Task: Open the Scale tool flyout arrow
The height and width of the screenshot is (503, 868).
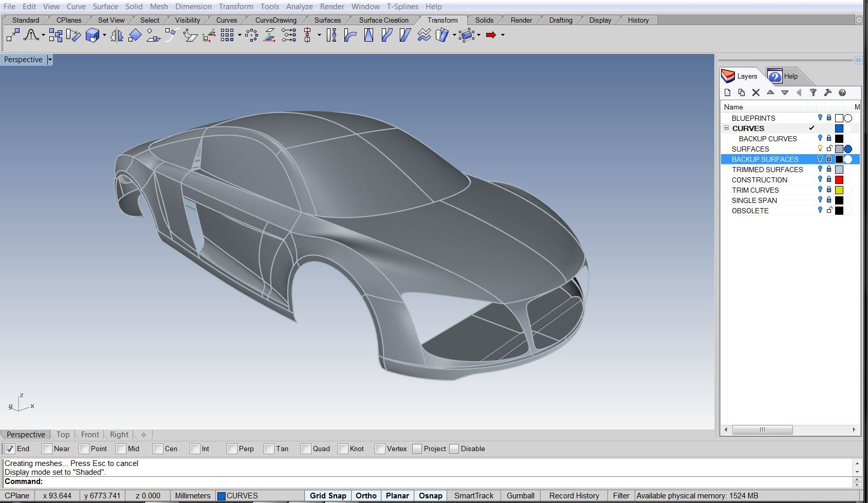Action: click(x=104, y=35)
